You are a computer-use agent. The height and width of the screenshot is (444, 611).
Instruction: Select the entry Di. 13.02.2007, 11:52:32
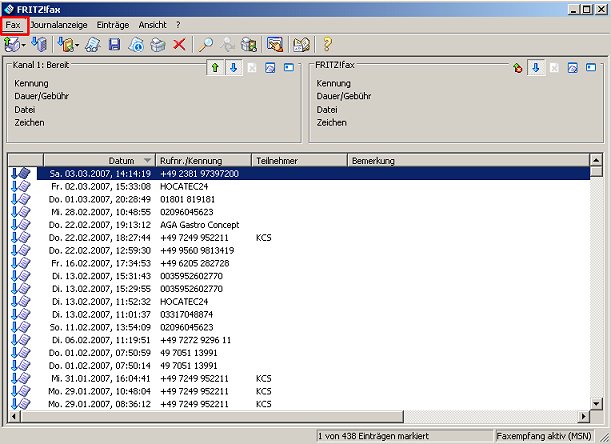[x=299, y=302]
